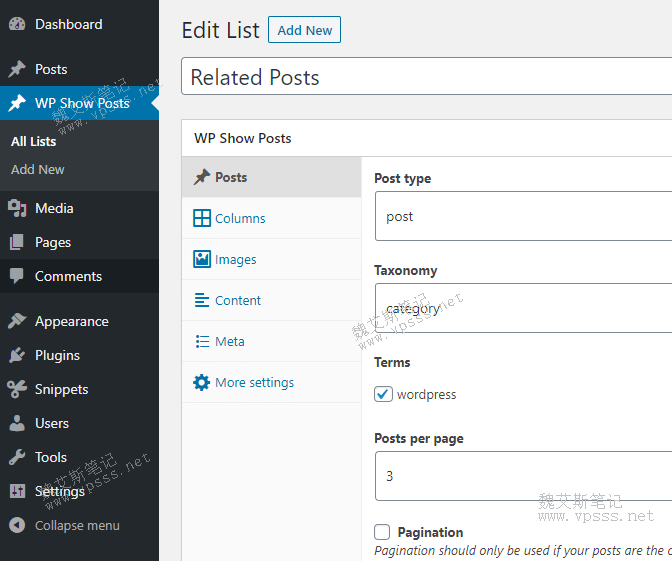Click the Pagination label text
This screenshot has width=672, height=561.
[430, 532]
